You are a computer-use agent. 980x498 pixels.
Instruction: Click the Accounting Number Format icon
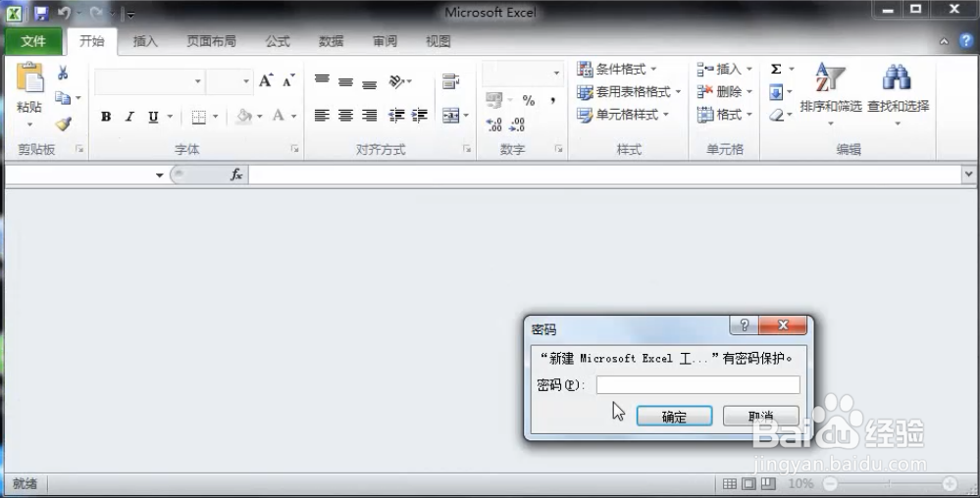(493, 100)
